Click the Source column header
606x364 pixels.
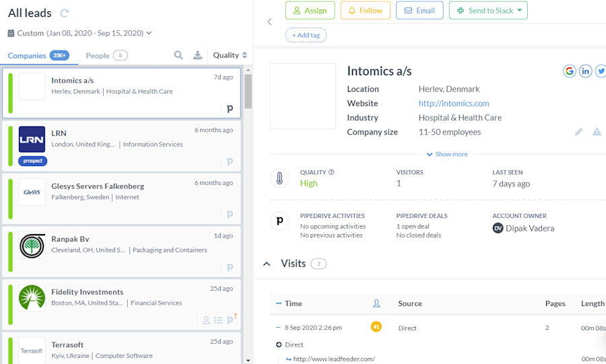coord(410,303)
